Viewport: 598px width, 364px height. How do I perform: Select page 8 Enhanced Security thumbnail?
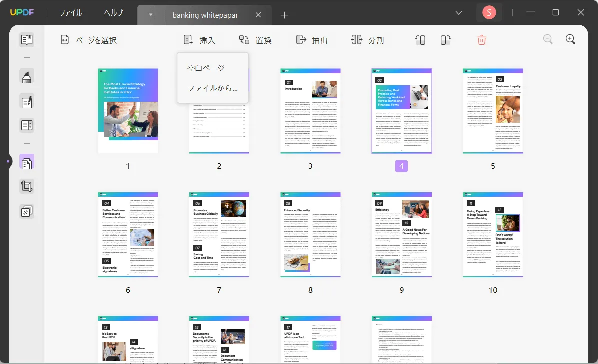coord(310,235)
